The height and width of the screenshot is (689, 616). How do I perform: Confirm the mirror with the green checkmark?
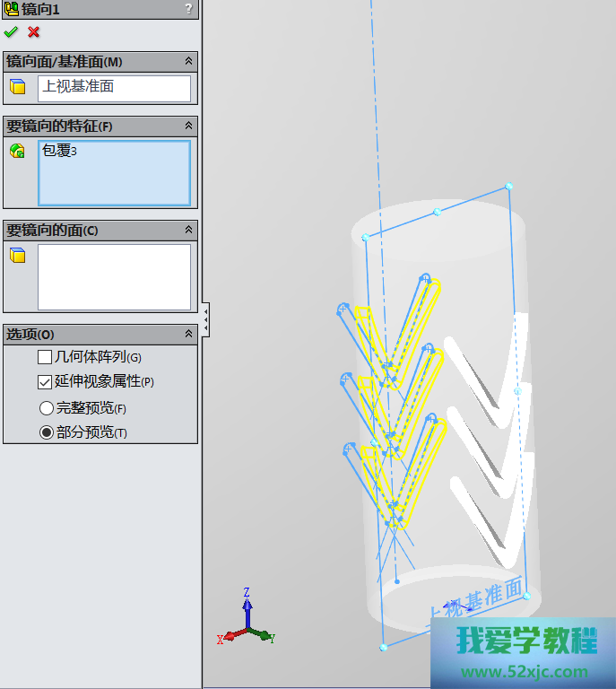(x=11, y=32)
